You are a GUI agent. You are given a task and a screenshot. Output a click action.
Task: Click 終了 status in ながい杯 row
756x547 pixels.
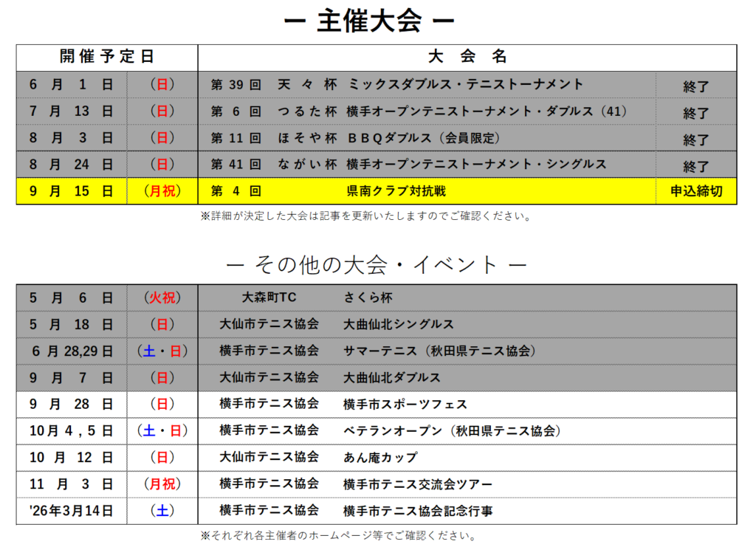click(x=695, y=166)
